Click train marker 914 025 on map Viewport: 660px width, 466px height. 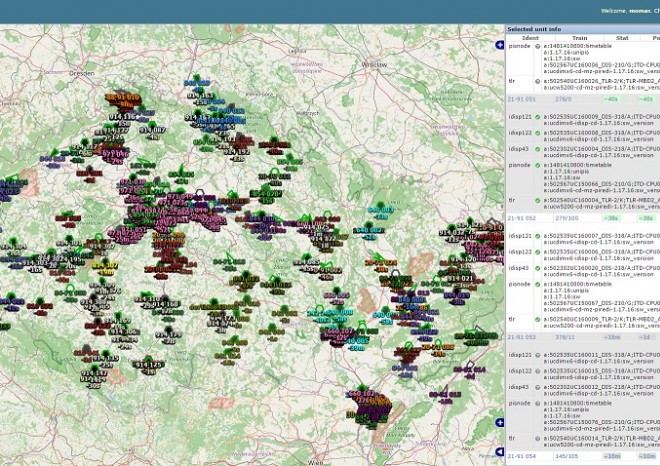(x=316, y=227)
